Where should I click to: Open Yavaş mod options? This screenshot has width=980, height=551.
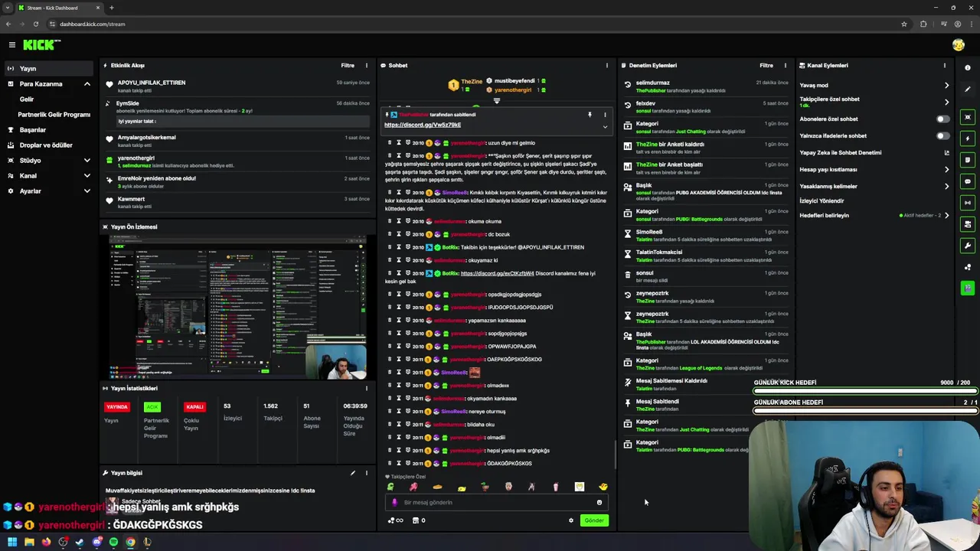click(x=874, y=85)
